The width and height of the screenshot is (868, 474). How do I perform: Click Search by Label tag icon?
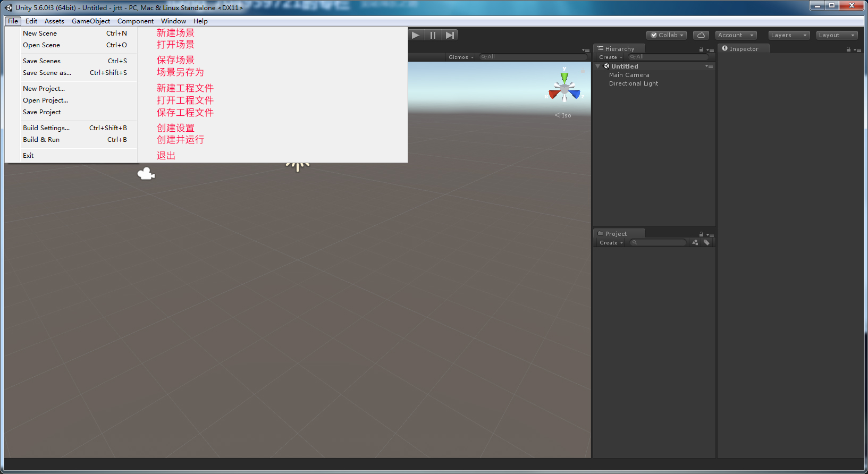706,242
